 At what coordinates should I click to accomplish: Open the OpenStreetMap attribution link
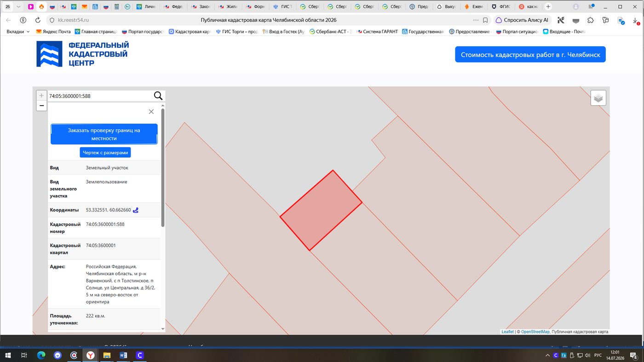click(x=535, y=332)
